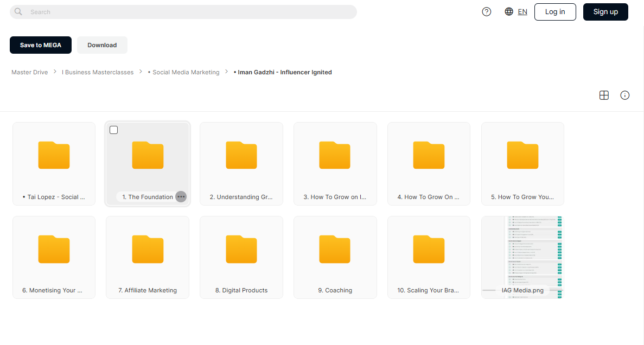Click the "Tai Lopez - Social ..." folder name
Image resolution: width=644 pixels, height=345 pixels.
[x=54, y=197]
